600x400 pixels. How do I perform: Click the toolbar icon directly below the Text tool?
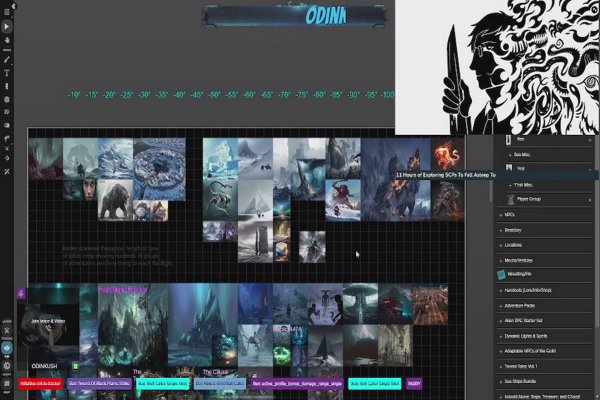coord(7,86)
